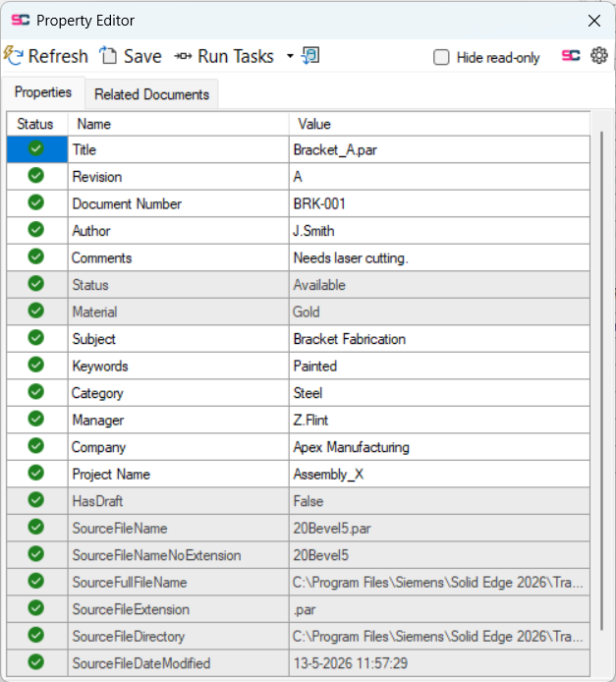Select the HasDraft value False
The image size is (616, 682).
pos(439,500)
